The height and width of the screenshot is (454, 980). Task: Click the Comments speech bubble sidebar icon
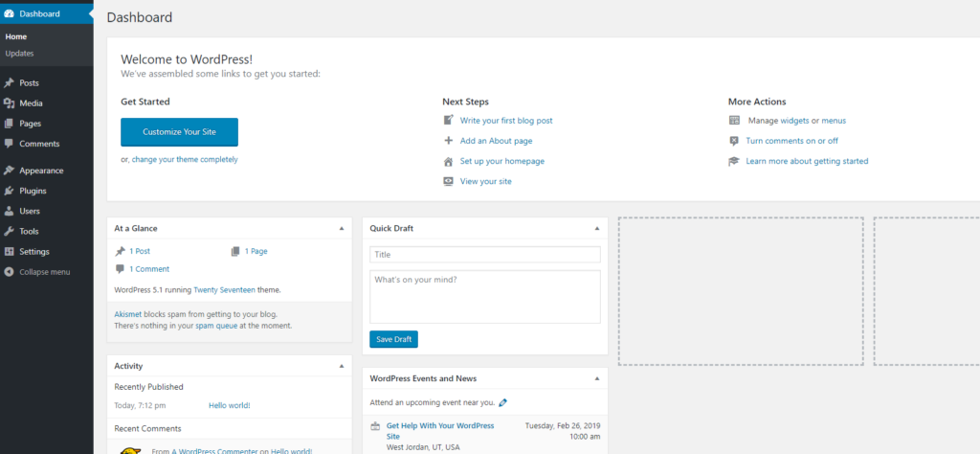9,144
